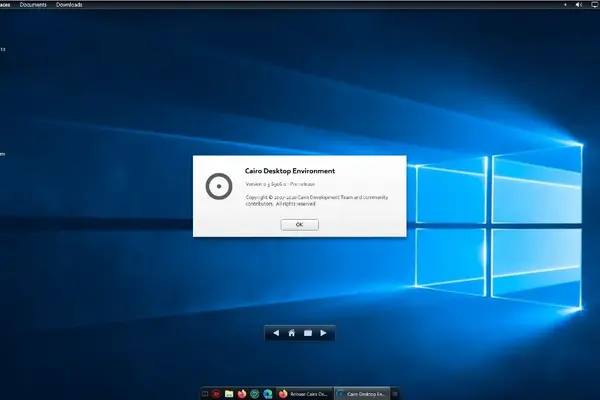Open the Documents menu in top bar
The image size is (600, 400).
tap(33, 5)
